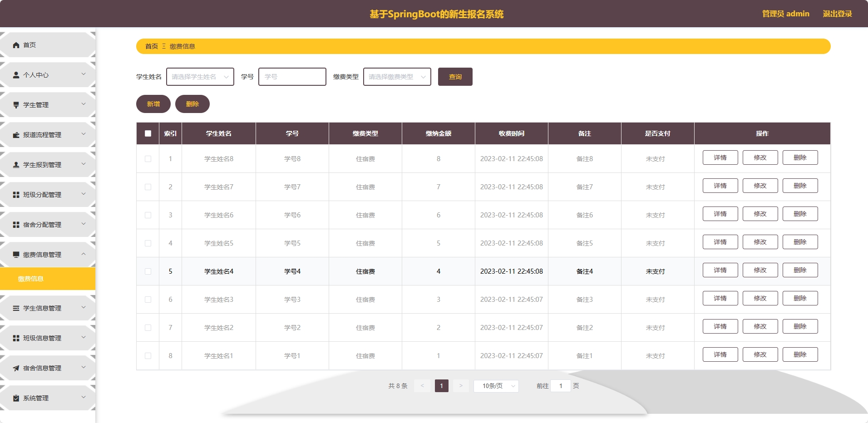Click the grid icon beside 宿舍分配管理
This screenshot has height=423, width=868.
click(16, 225)
